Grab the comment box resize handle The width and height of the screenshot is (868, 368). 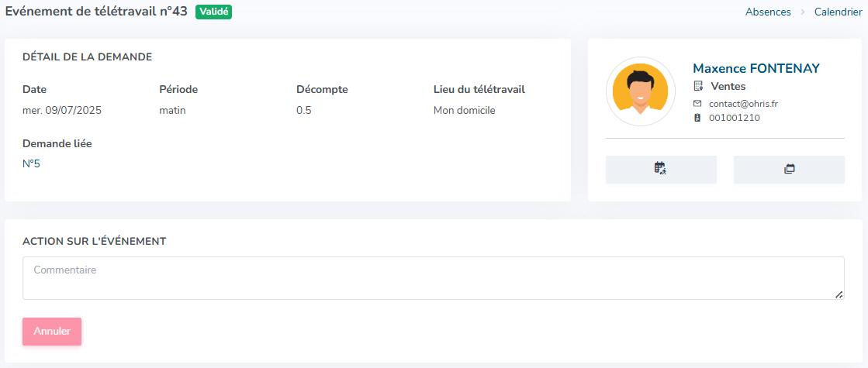tap(839, 294)
